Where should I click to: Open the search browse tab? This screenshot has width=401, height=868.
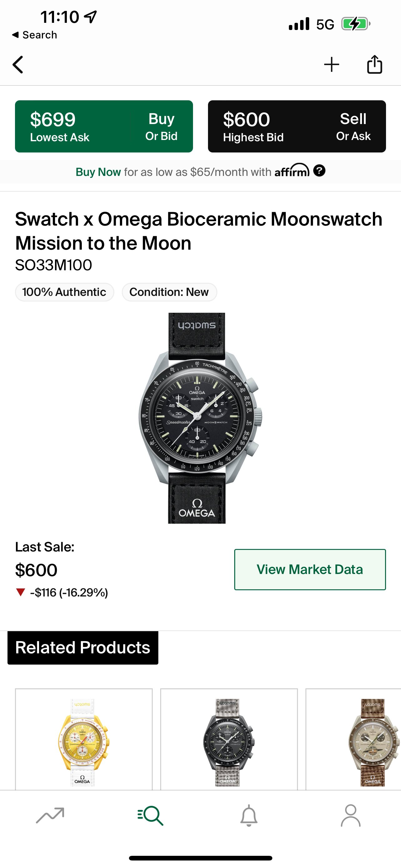click(151, 816)
